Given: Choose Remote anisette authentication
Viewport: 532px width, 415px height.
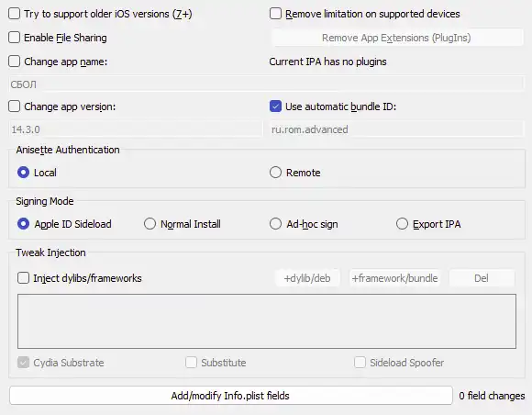Looking at the screenshot, I should coord(275,173).
